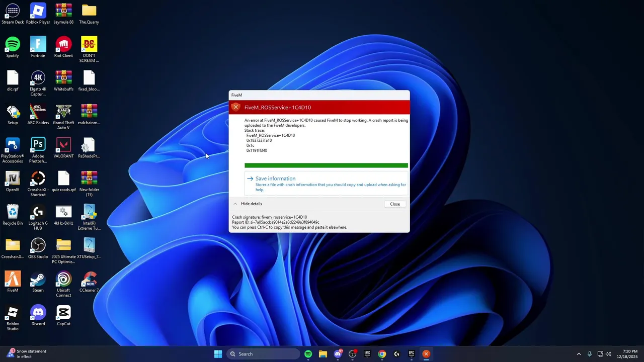Screen dimensions: 644x362
Task: Select the DON'T SCREAM game icon
Action: pyautogui.click(x=89, y=50)
